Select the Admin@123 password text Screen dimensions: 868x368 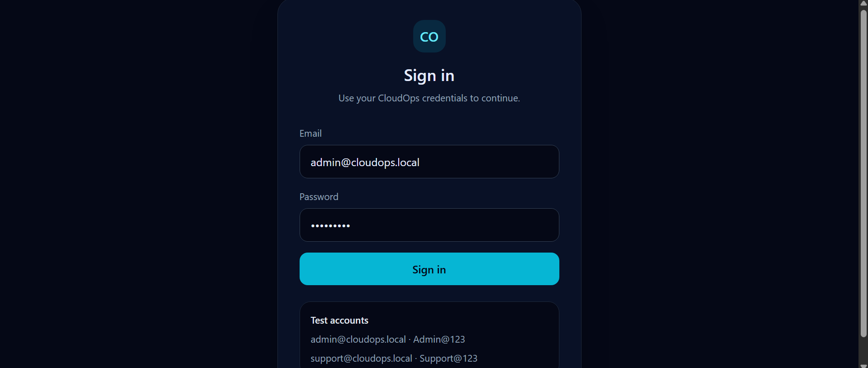coord(439,339)
